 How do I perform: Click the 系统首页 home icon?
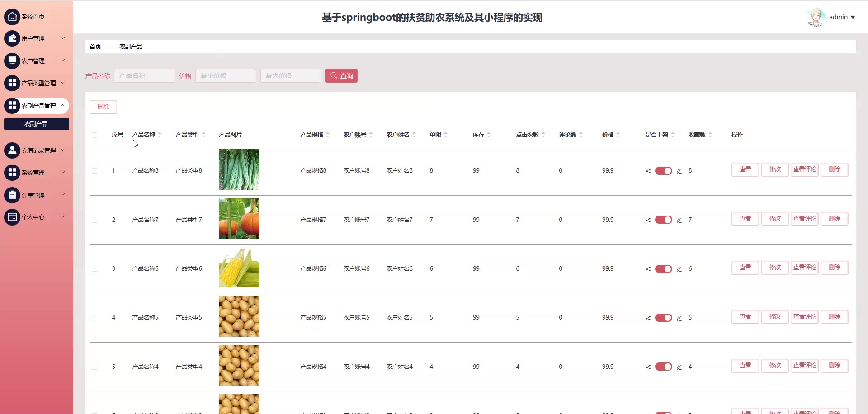pos(12,17)
